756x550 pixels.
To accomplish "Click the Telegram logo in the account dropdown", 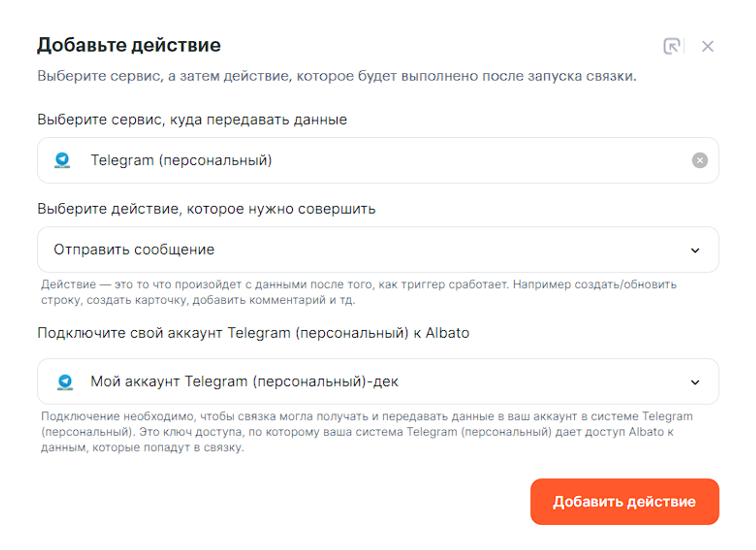I will point(65,382).
